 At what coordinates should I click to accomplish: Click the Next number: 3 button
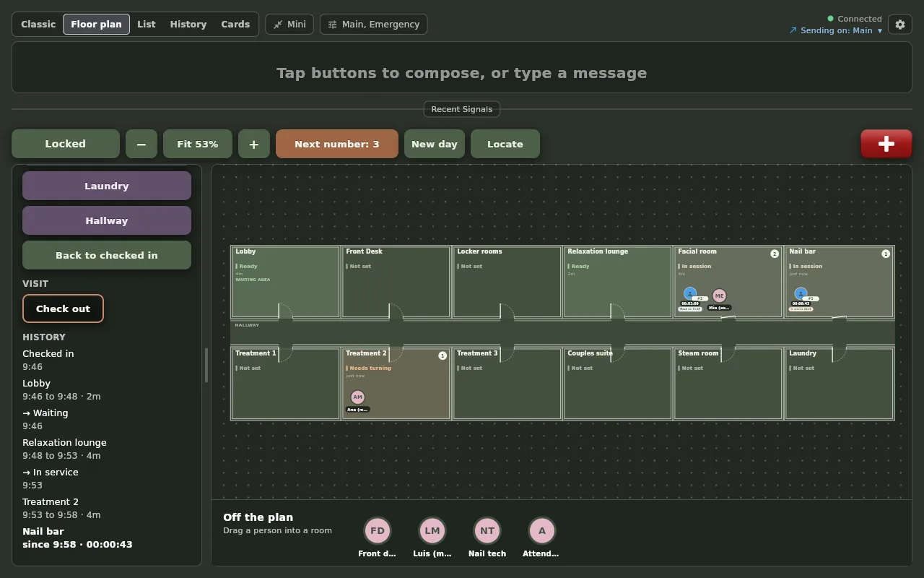[x=337, y=144]
